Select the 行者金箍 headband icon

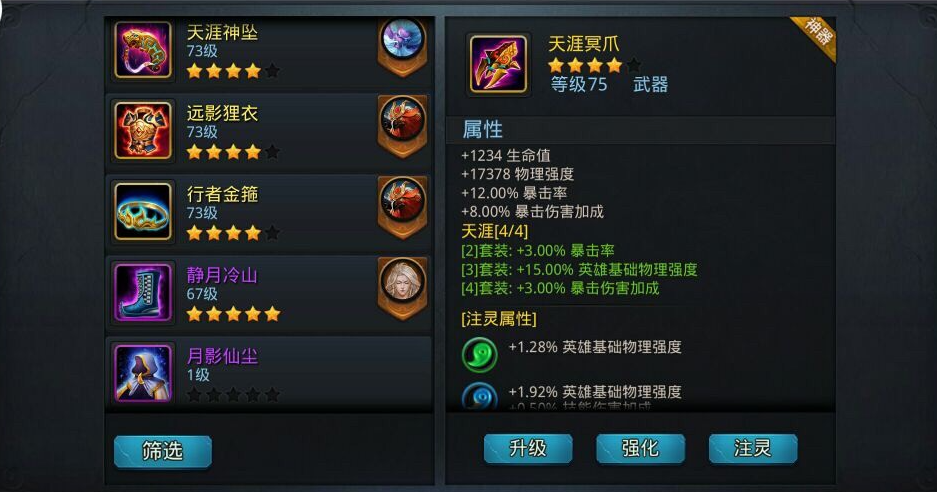(143, 212)
